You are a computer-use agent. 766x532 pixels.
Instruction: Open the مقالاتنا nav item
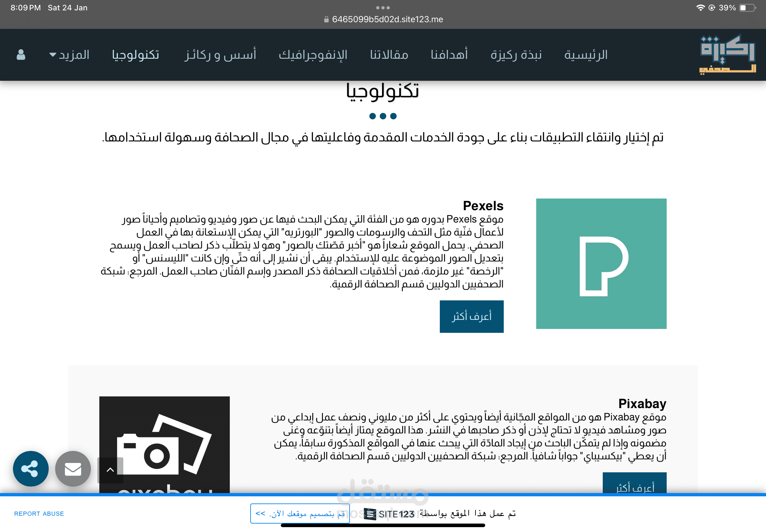(389, 55)
